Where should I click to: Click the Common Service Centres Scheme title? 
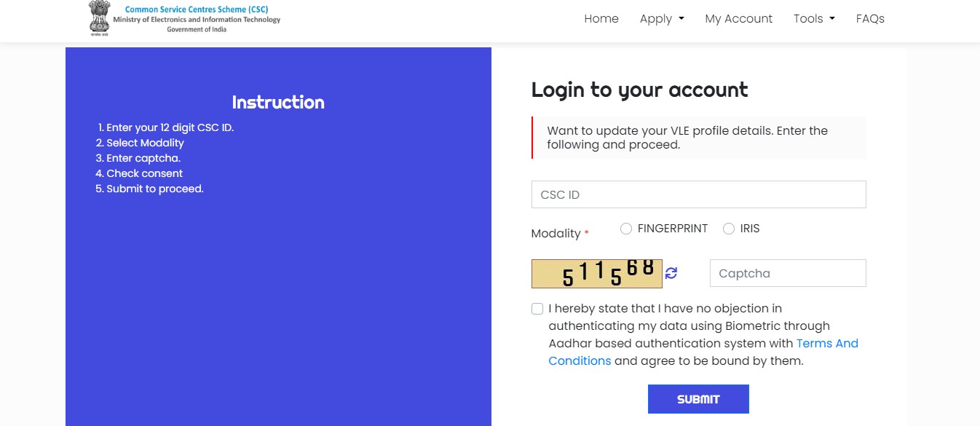pyautogui.click(x=197, y=9)
